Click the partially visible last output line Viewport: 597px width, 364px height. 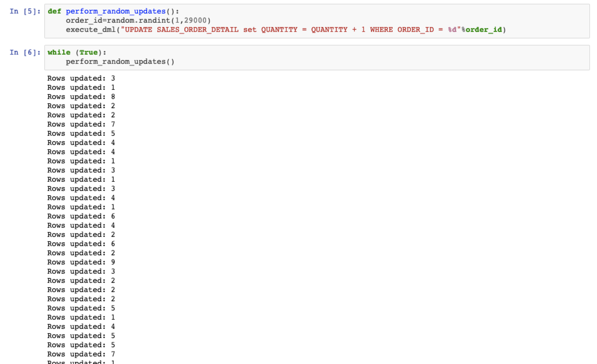click(x=81, y=362)
